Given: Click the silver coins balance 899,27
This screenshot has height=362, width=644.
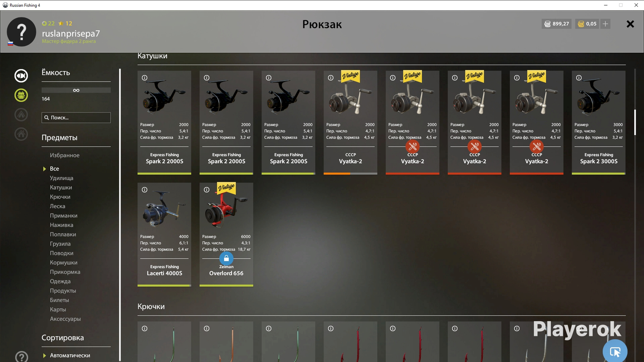Looking at the screenshot, I should tap(557, 24).
